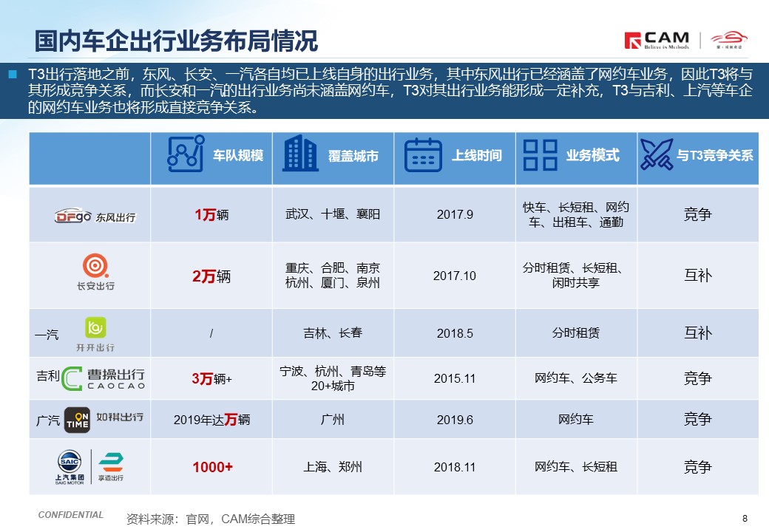The height and width of the screenshot is (532, 769).
Task: Select the launch date 2017.9
Action: point(455,214)
